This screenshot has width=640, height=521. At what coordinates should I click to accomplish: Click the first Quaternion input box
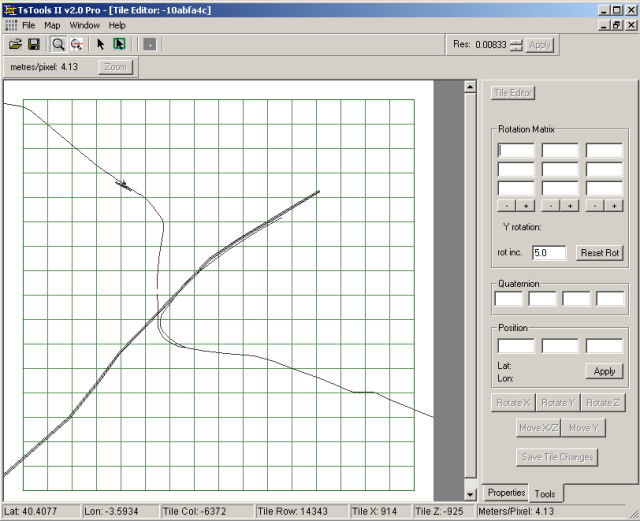[x=509, y=298]
